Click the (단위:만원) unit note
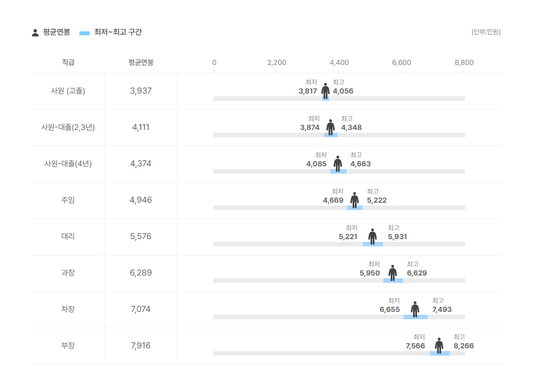534x392 pixels. pyautogui.click(x=486, y=32)
